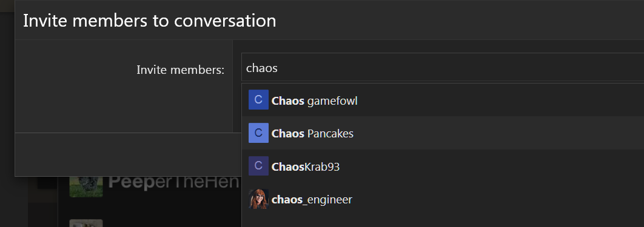Choose the ChaosKrab93 dark purple avatar

pyautogui.click(x=258, y=166)
